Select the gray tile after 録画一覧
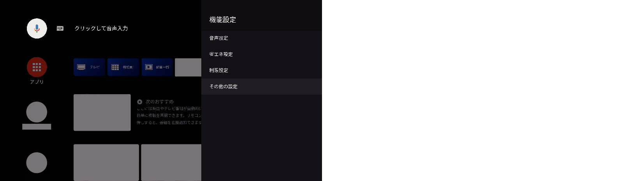Screen dimensions: 644x181 click(x=188, y=67)
